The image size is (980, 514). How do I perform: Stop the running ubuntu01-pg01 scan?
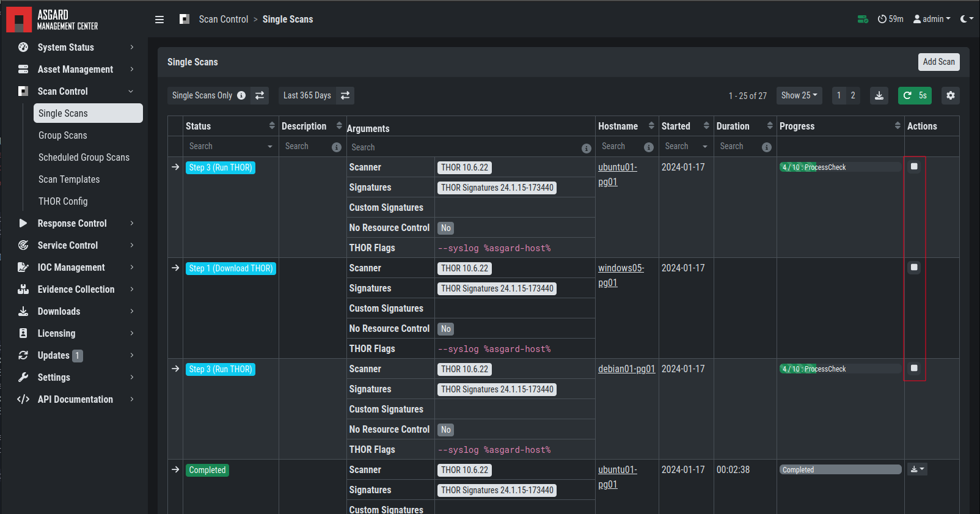pos(914,166)
